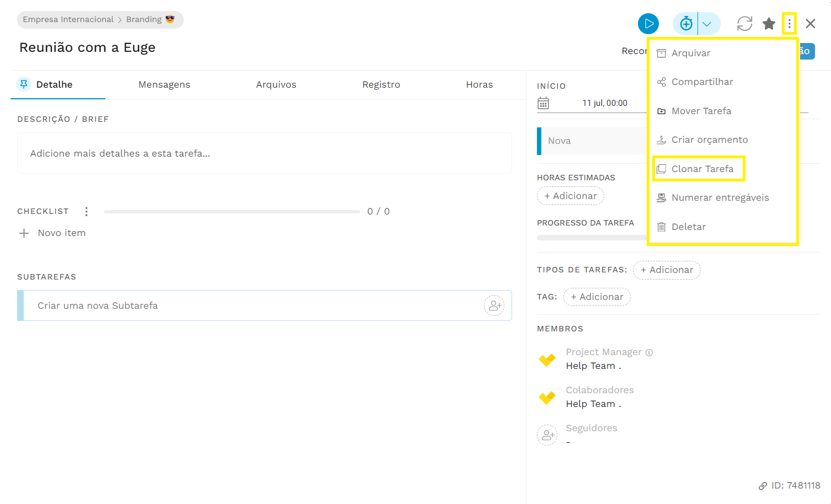
Task: Open the checklist three-dot options
Action: [86, 212]
